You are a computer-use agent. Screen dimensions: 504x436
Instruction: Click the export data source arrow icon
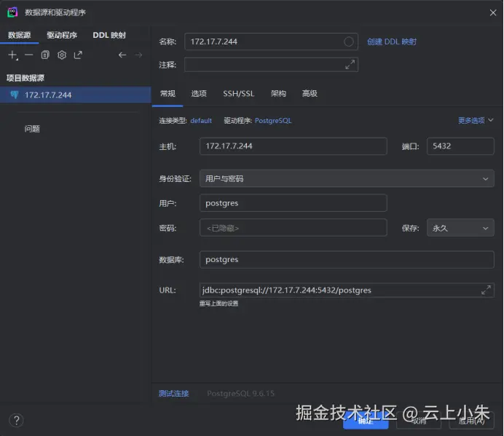pos(78,55)
